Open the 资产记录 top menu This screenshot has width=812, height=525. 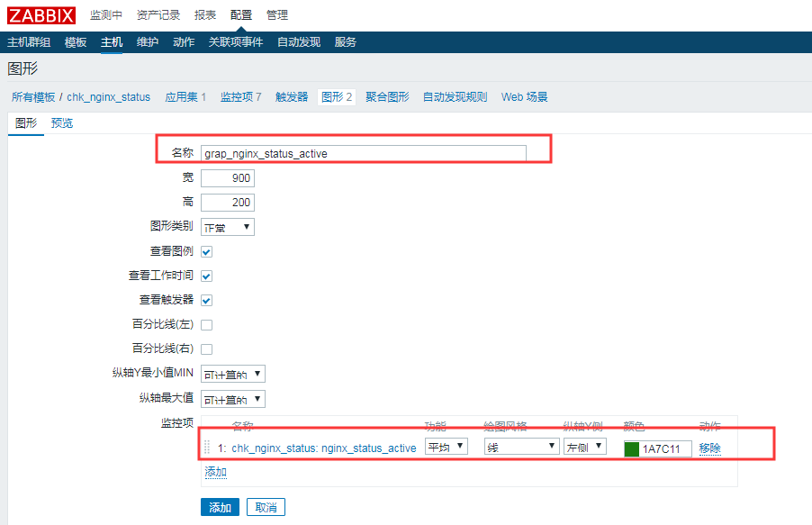point(158,15)
